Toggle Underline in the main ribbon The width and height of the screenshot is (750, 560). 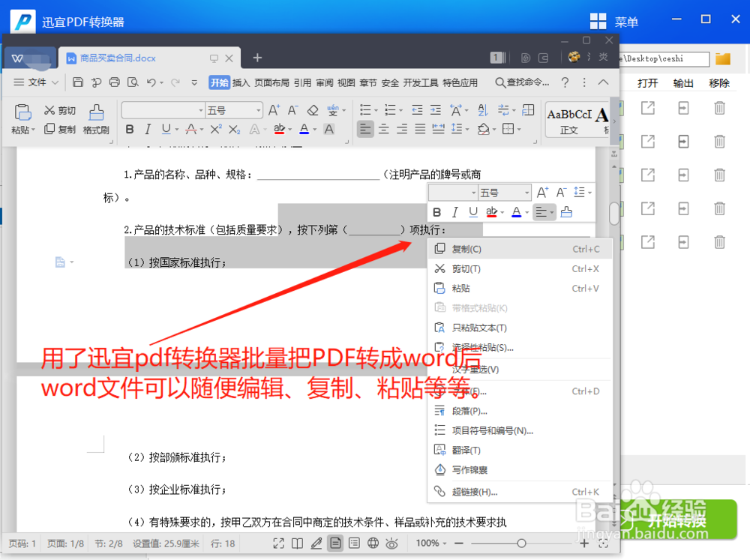coord(166,129)
